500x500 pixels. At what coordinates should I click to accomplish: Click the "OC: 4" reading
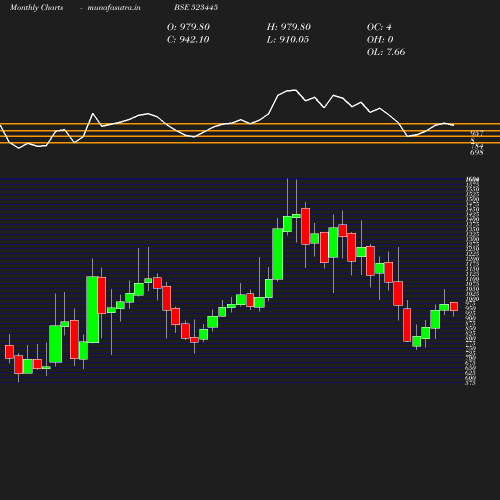[x=379, y=27]
